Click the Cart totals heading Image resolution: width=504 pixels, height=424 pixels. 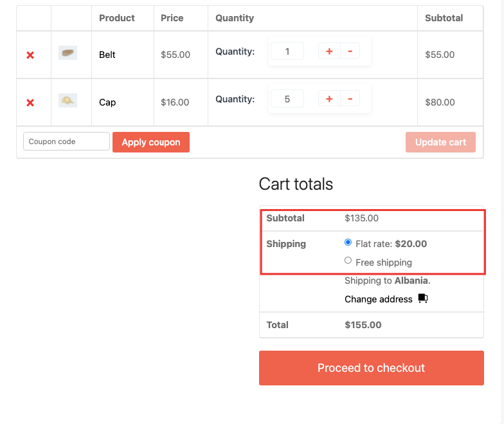296,184
